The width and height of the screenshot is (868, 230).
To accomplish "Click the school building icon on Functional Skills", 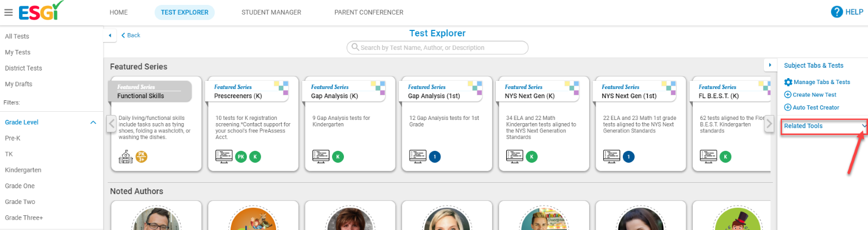I will 125,157.
